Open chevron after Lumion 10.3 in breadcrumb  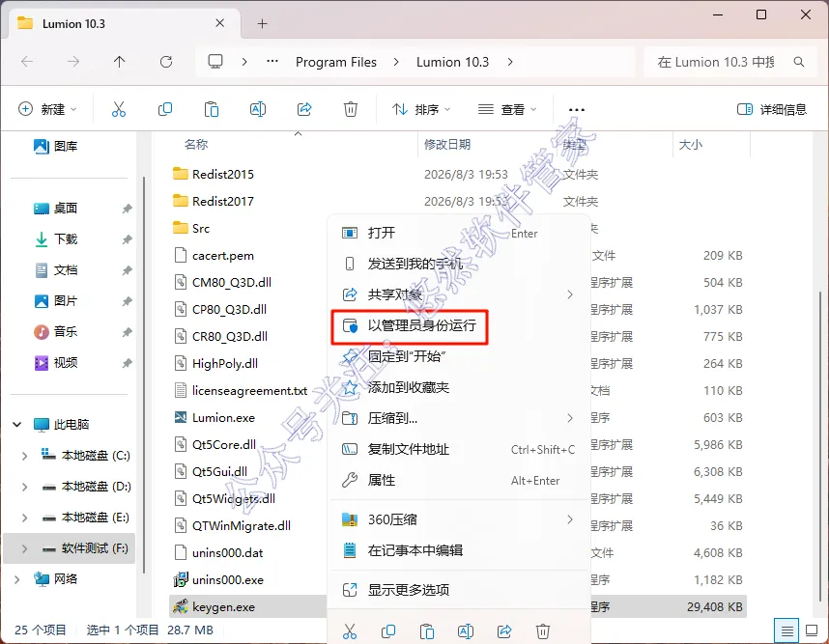click(509, 62)
